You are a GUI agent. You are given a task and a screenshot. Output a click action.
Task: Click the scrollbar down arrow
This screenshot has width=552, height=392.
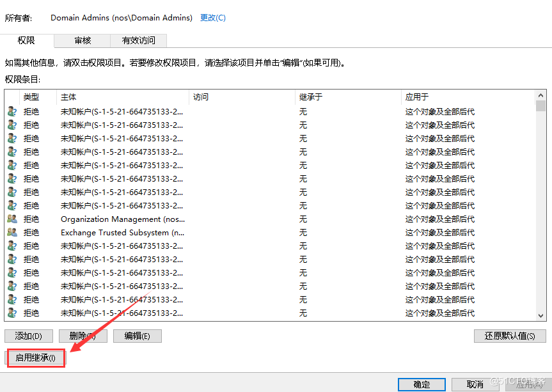[x=540, y=316]
